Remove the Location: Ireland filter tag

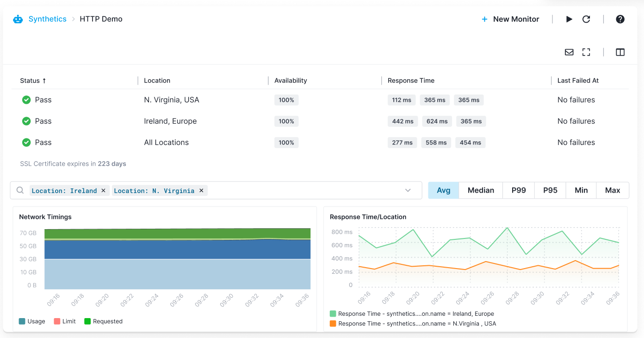(x=103, y=190)
